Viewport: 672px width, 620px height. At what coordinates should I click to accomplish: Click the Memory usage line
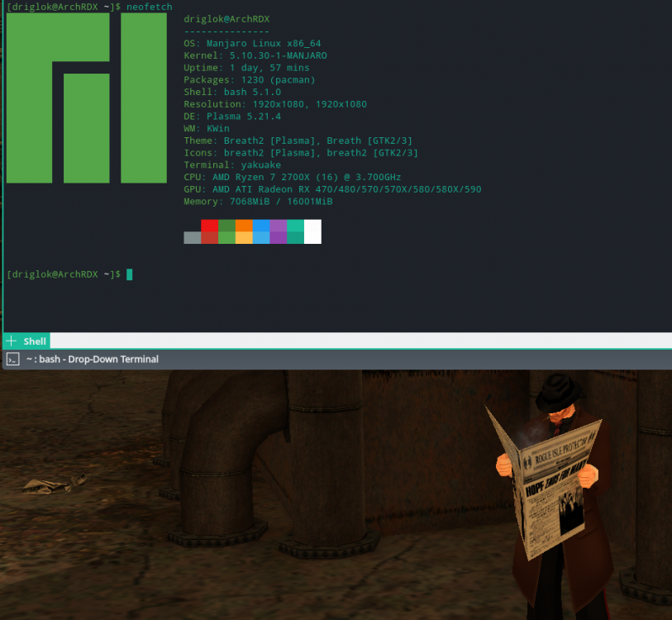(x=258, y=201)
